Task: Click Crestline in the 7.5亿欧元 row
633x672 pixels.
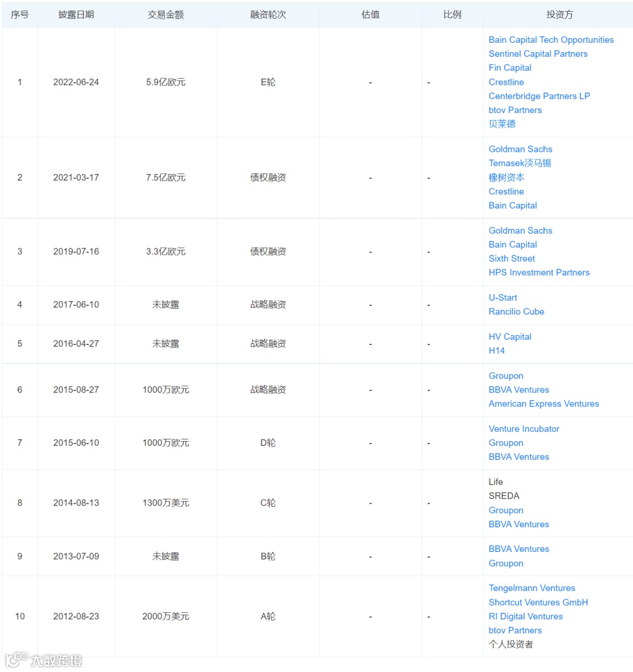Action: tap(506, 192)
